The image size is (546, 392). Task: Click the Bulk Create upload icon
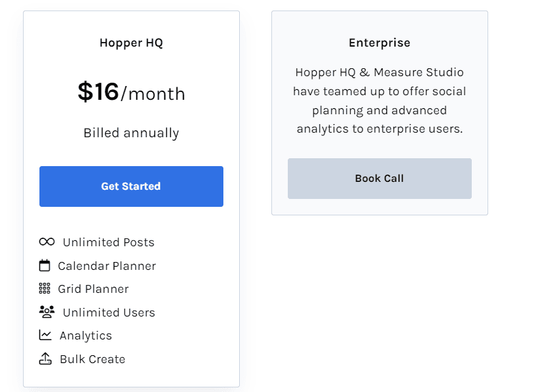(46, 359)
